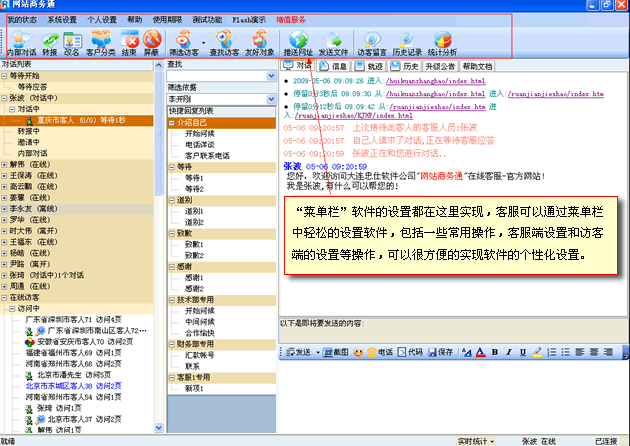Insert an emoticon with the smiley icon

[358, 351]
